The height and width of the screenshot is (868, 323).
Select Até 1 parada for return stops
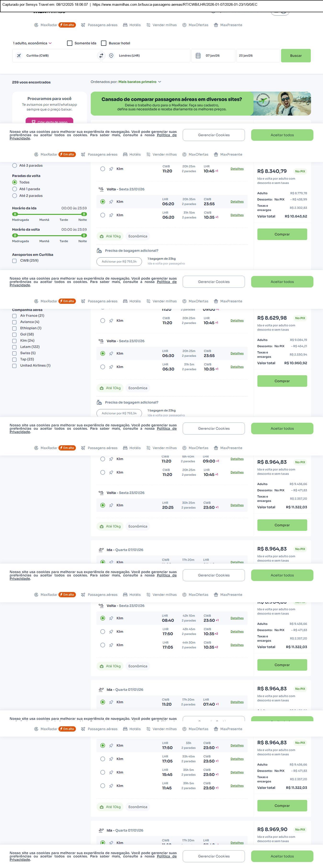pyautogui.click(x=14, y=189)
